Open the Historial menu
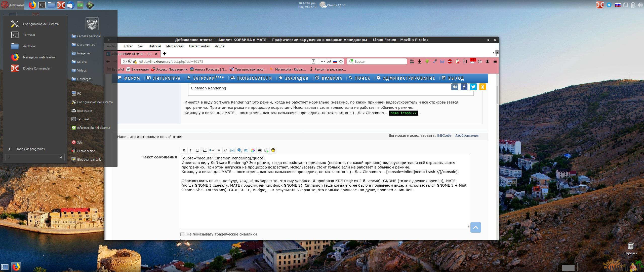The image size is (644, 272). pyautogui.click(x=154, y=46)
